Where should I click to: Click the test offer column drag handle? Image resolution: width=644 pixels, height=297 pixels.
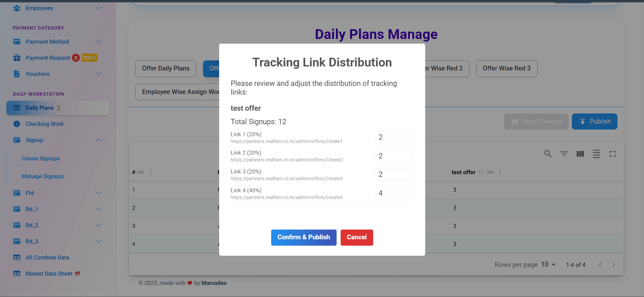(490, 172)
